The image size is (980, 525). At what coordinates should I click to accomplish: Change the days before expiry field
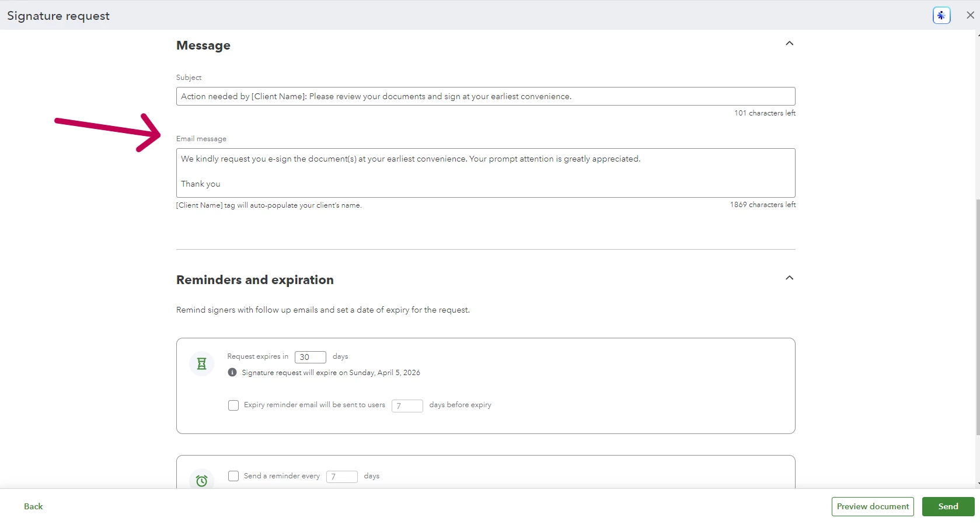(x=407, y=405)
